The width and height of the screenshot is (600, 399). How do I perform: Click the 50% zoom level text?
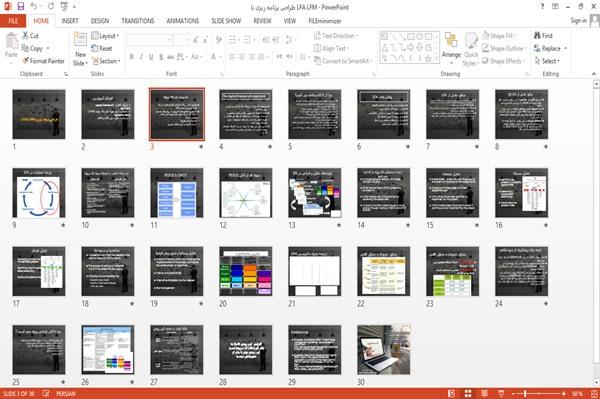[577, 393]
